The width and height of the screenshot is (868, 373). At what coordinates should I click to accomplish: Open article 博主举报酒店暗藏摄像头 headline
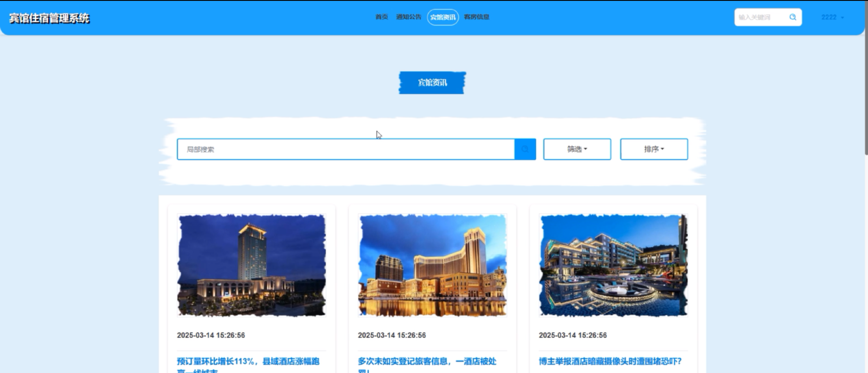coord(610,361)
